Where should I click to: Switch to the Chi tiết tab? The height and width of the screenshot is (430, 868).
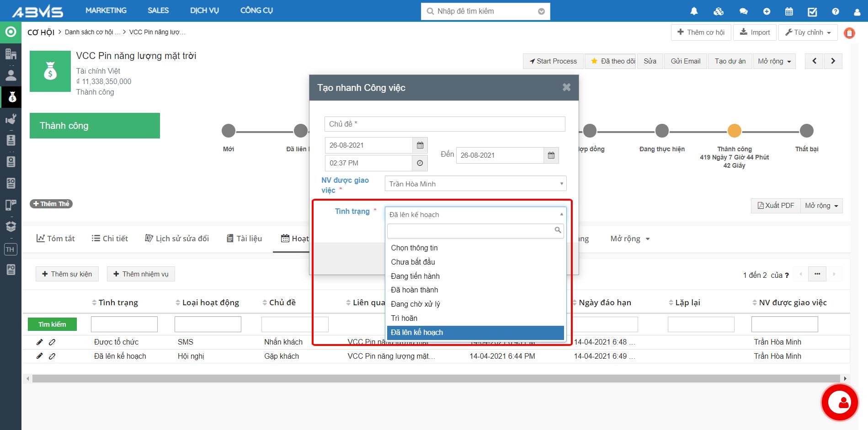[x=110, y=239]
